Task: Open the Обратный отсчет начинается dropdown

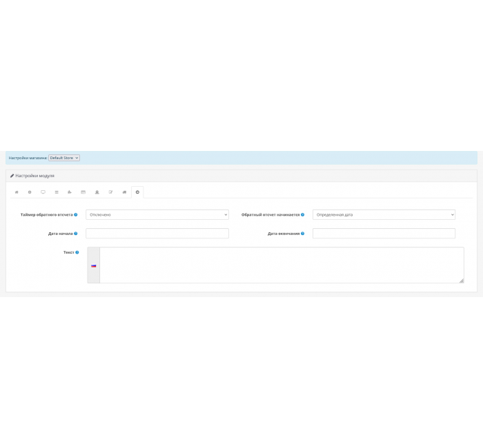Action: 384,215
